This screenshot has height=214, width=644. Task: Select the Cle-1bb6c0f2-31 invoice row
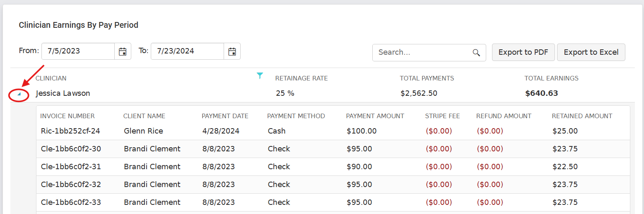[x=333, y=167]
